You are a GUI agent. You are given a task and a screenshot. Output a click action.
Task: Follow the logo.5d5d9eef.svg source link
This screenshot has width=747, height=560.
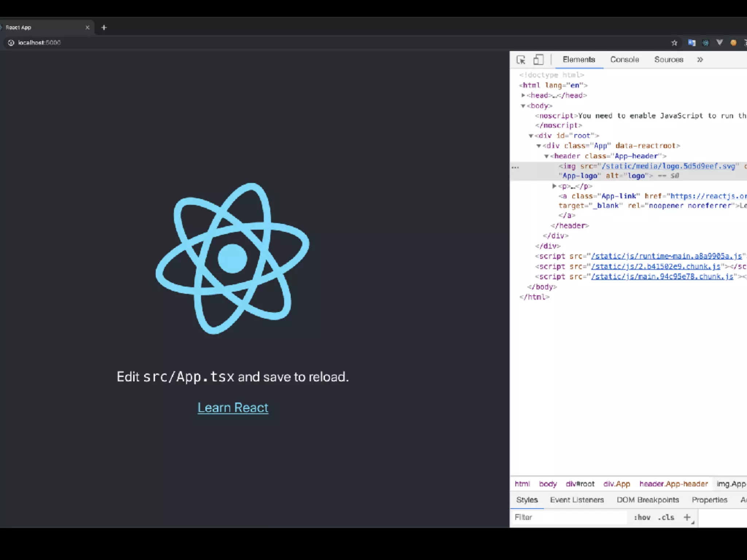tap(668, 166)
